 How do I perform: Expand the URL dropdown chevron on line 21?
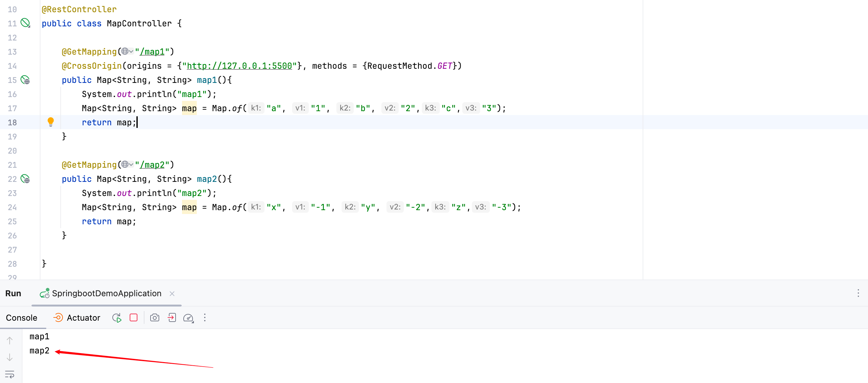[x=131, y=165]
